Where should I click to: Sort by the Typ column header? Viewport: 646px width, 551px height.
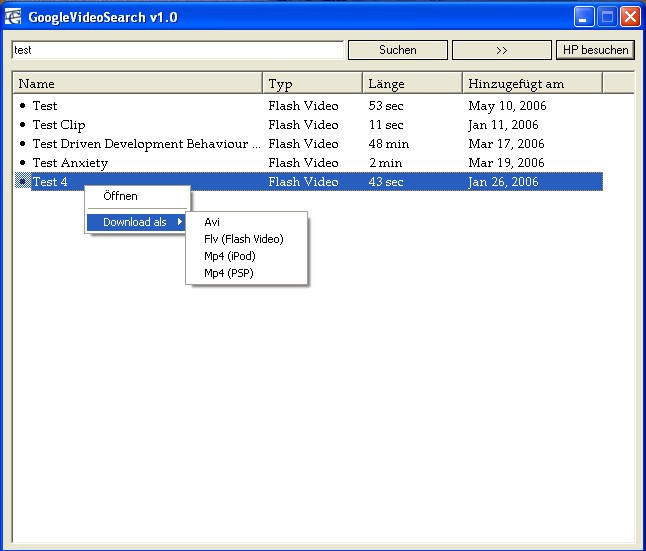tap(312, 83)
